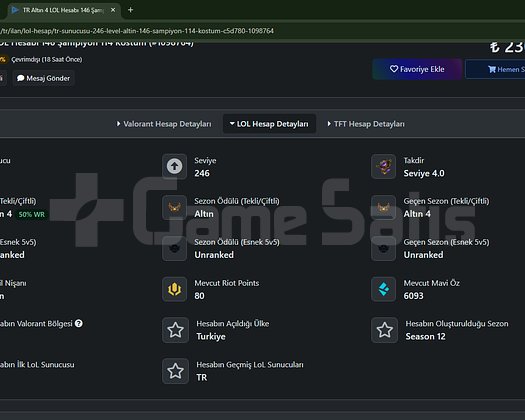Click the star icon beside Hesabın Açıldığı Ülke
The height and width of the screenshot is (420, 525).
tap(175, 330)
